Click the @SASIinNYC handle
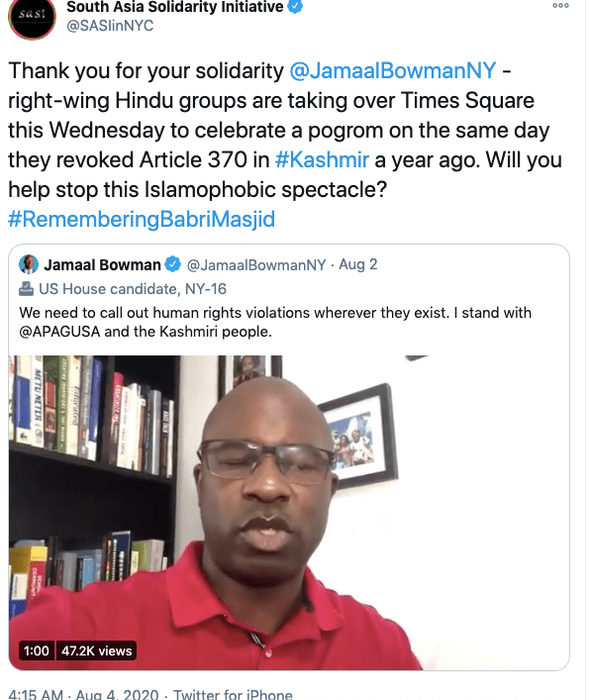Image resolution: width=589 pixels, height=700 pixels. (110, 26)
